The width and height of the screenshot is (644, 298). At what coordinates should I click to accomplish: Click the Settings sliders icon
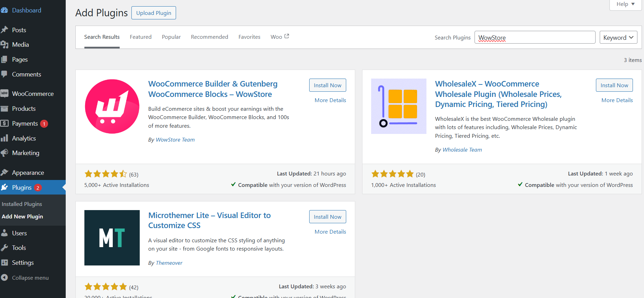pos(4,263)
